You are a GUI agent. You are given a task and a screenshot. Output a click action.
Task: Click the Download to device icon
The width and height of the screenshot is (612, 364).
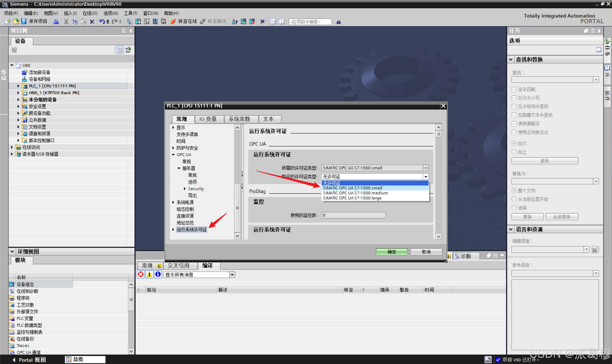[x=138, y=21]
